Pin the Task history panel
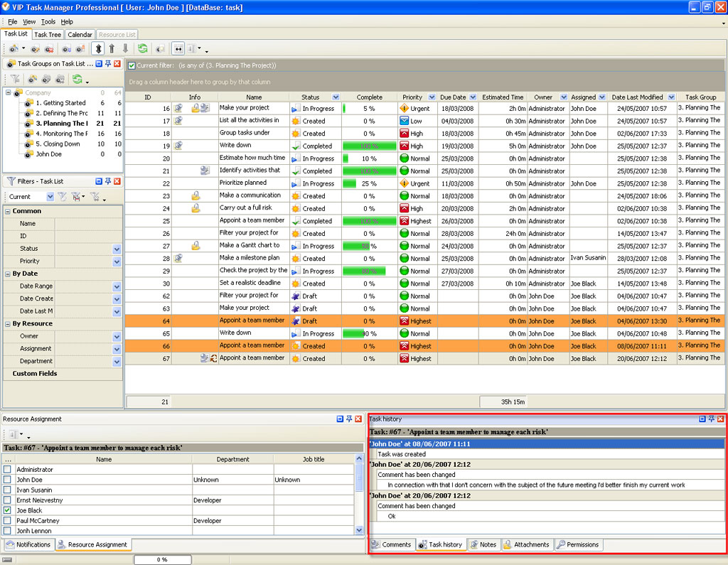 click(712, 419)
